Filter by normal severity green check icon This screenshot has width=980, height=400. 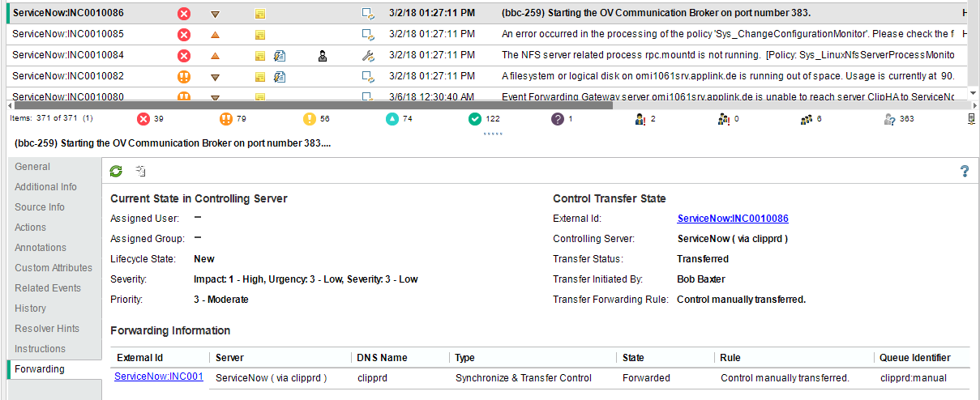(475, 119)
